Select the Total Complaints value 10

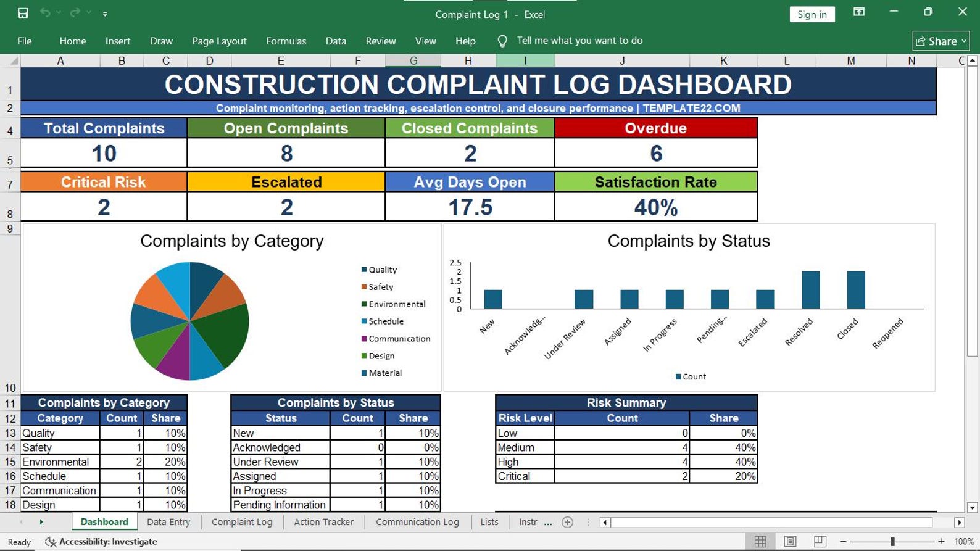click(x=104, y=153)
